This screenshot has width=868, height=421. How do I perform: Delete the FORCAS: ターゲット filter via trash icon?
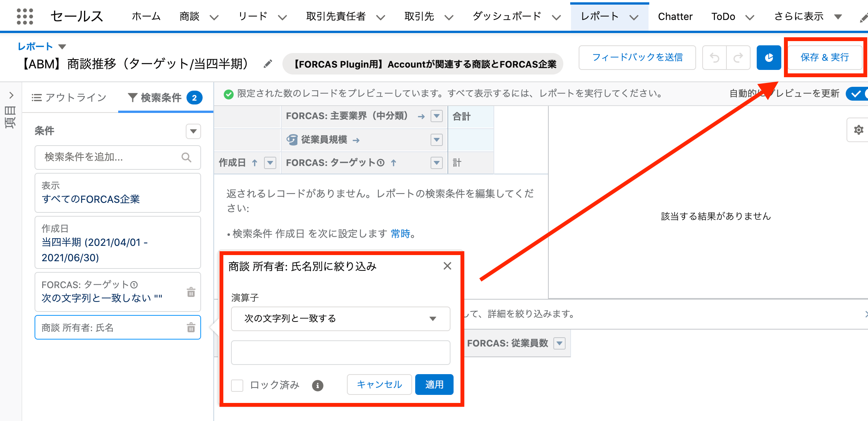191,292
